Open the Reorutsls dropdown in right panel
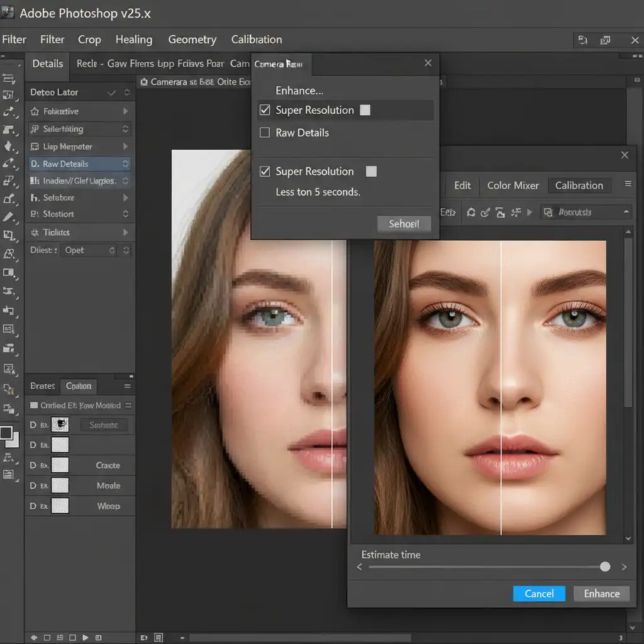The height and width of the screenshot is (644, 644). (586, 213)
